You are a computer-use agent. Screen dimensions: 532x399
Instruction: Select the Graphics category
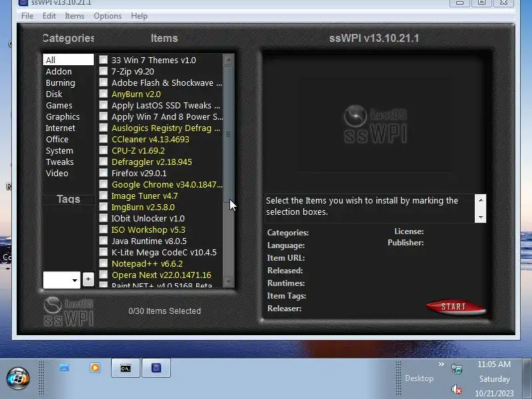point(68,116)
